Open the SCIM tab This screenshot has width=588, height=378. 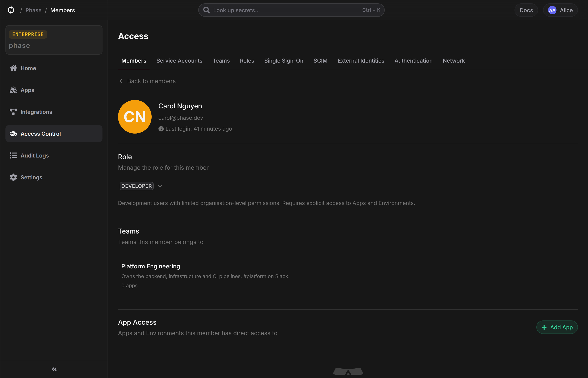tap(320, 61)
